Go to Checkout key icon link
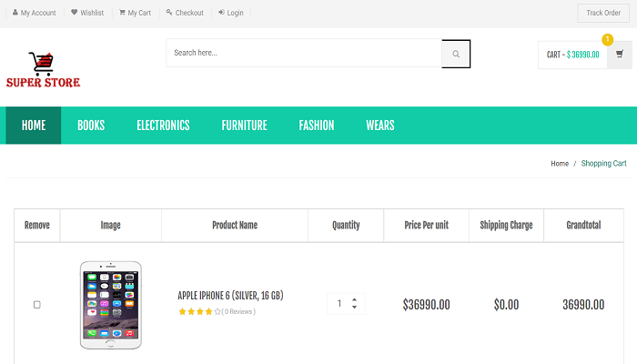This screenshot has width=637, height=364. (x=185, y=13)
